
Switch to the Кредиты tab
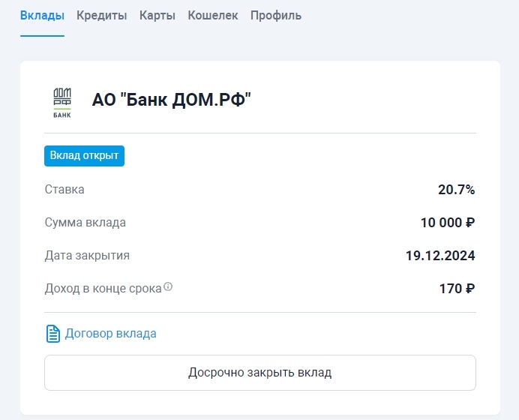click(101, 16)
